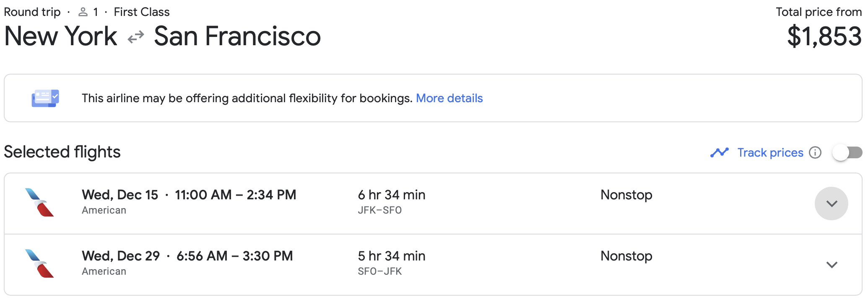The width and height of the screenshot is (868, 299).
Task: Open the Track prices info icon
Action: click(815, 152)
